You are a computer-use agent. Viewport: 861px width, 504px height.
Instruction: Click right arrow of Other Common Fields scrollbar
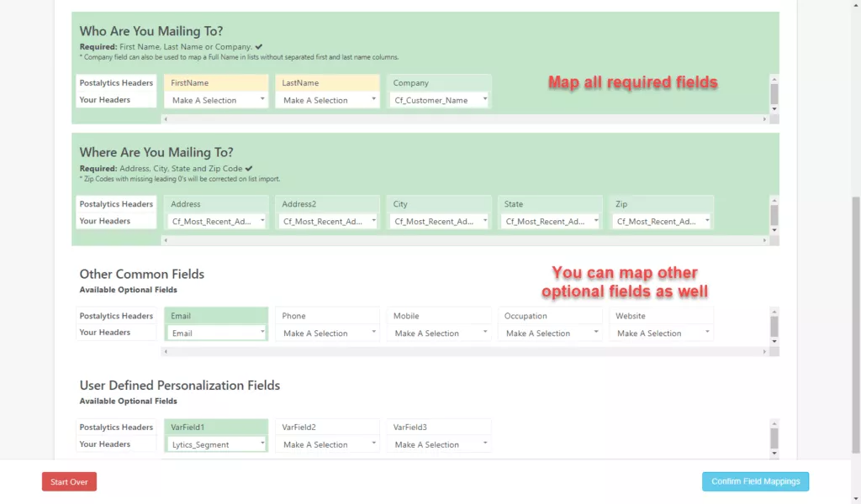pyautogui.click(x=763, y=351)
